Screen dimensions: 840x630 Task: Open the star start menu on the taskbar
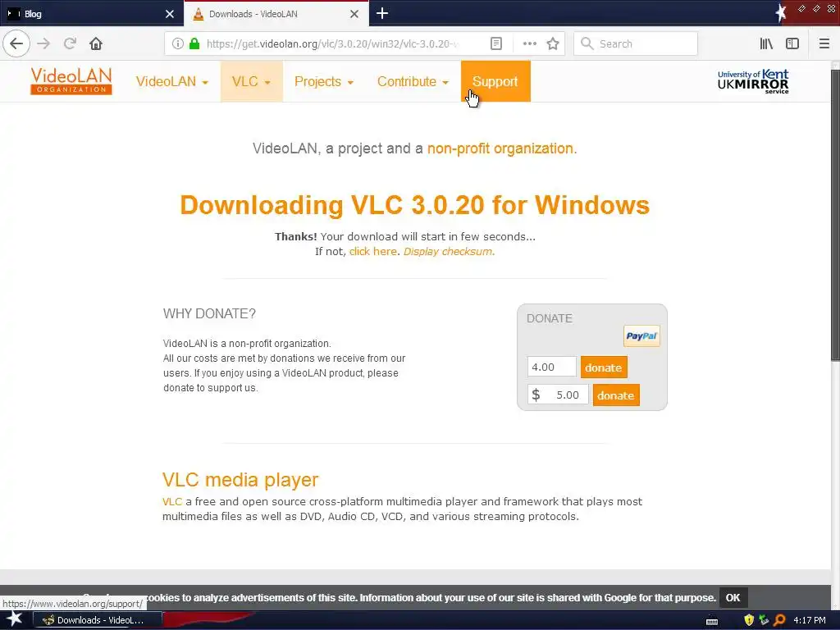tap(14, 619)
